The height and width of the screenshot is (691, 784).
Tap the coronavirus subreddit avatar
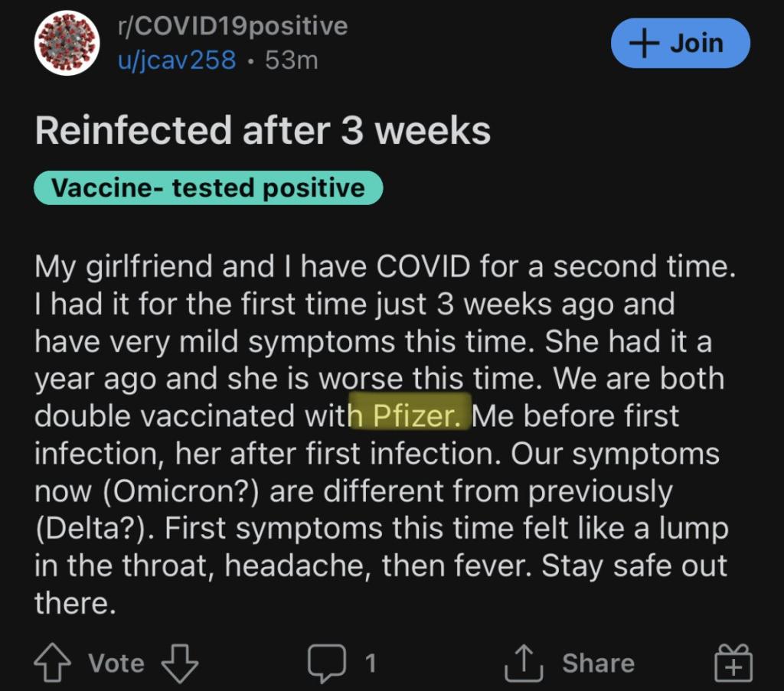[67, 42]
